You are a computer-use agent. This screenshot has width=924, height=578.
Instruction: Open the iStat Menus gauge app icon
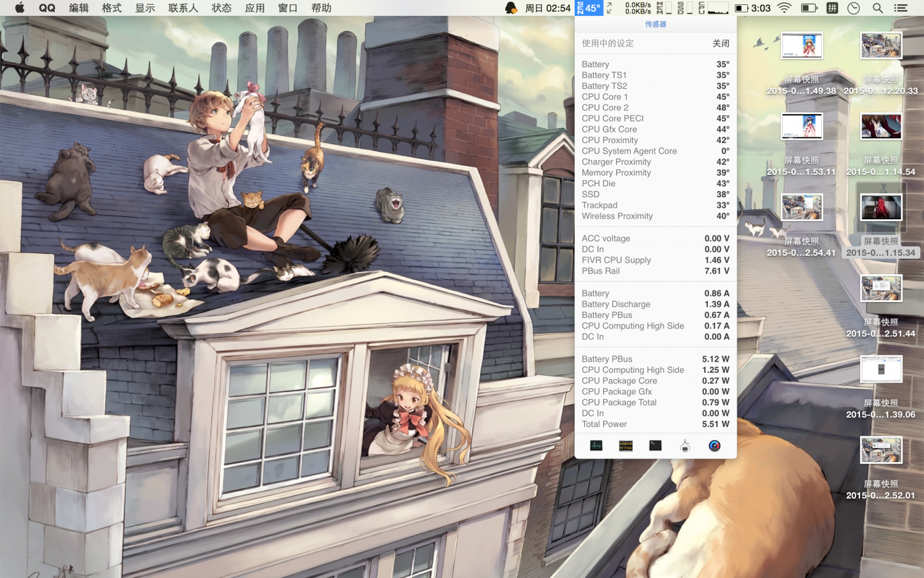[x=715, y=446]
